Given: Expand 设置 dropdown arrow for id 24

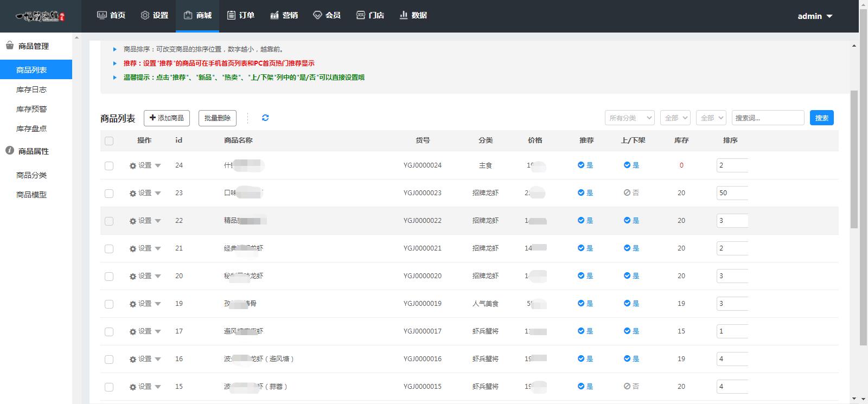Looking at the screenshot, I should coord(158,166).
